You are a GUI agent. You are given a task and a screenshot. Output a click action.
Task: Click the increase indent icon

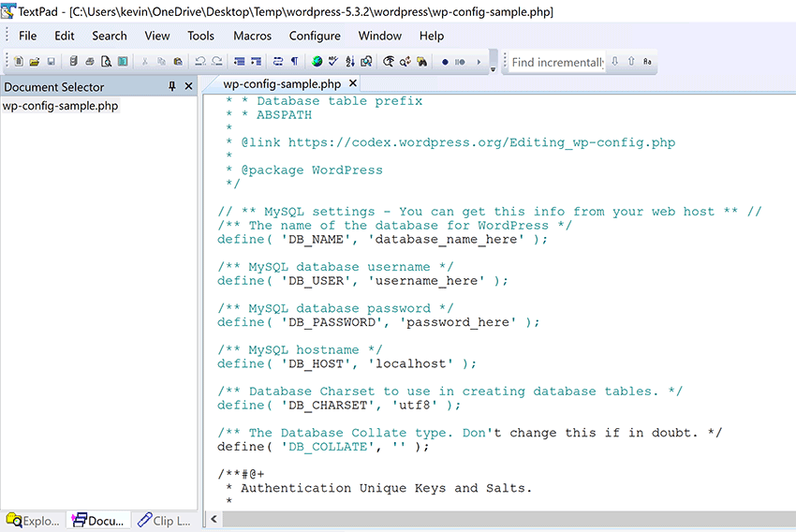tap(256, 62)
